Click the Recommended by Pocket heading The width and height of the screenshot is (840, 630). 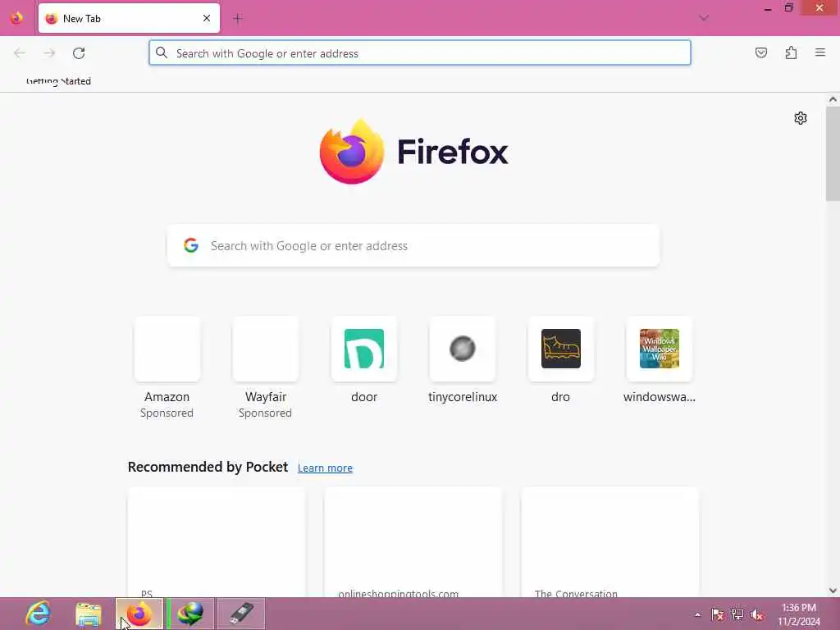(208, 467)
